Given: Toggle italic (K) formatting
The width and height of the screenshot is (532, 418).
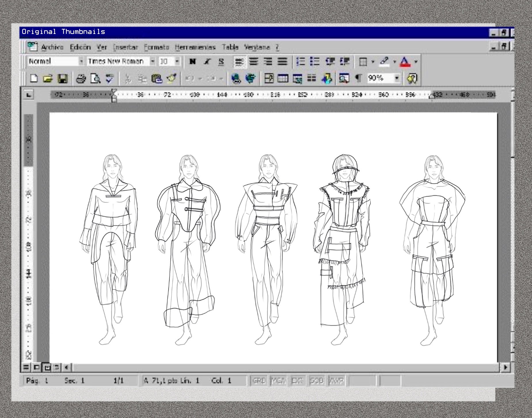Looking at the screenshot, I should tap(207, 61).
